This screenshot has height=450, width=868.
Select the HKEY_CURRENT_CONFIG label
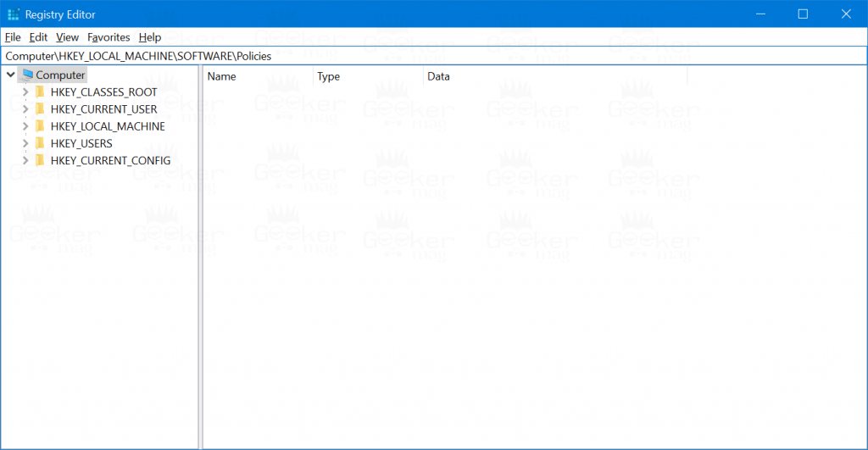pos(110,160)
